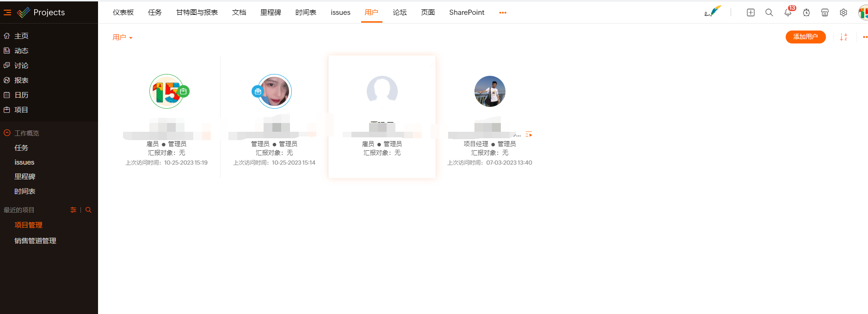868x314 pixels.
Task: Switch to the 甘特图与报表 tab
Action: pos(197,12)
